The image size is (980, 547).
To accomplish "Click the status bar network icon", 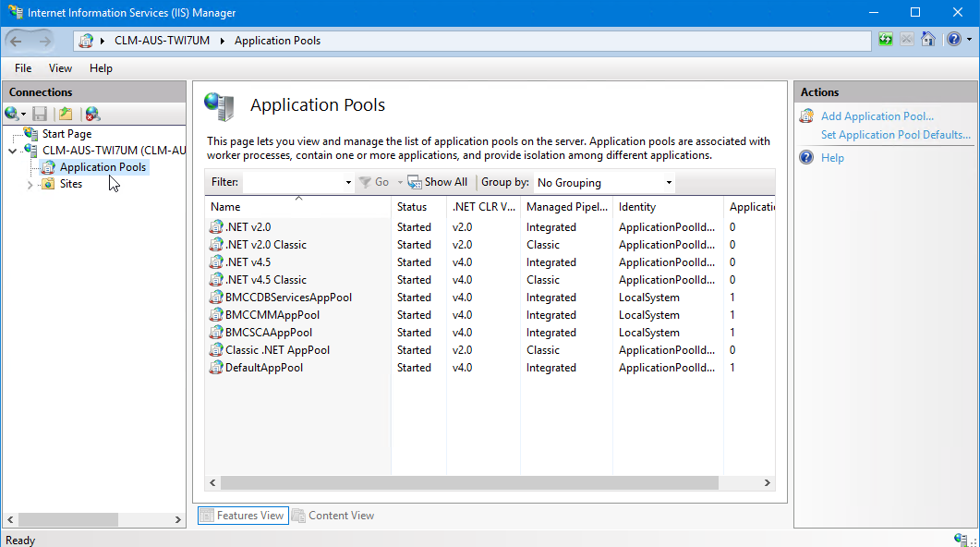I will [962, 540].
